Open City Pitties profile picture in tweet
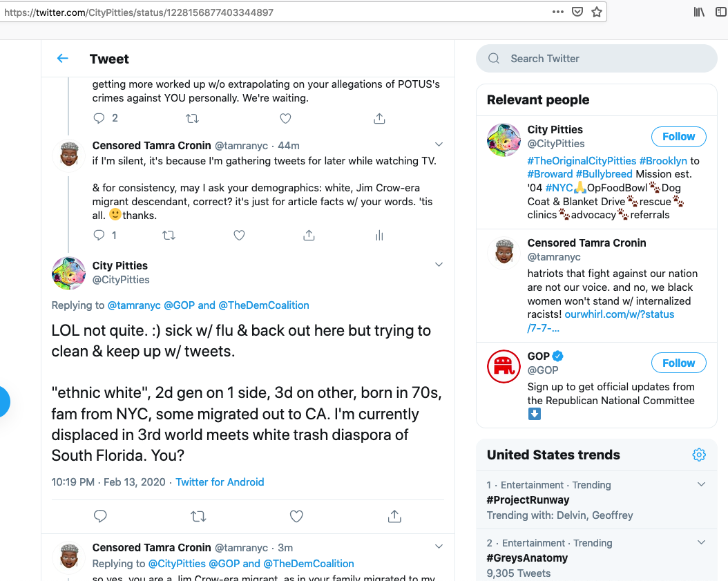 tap(69, 273)
